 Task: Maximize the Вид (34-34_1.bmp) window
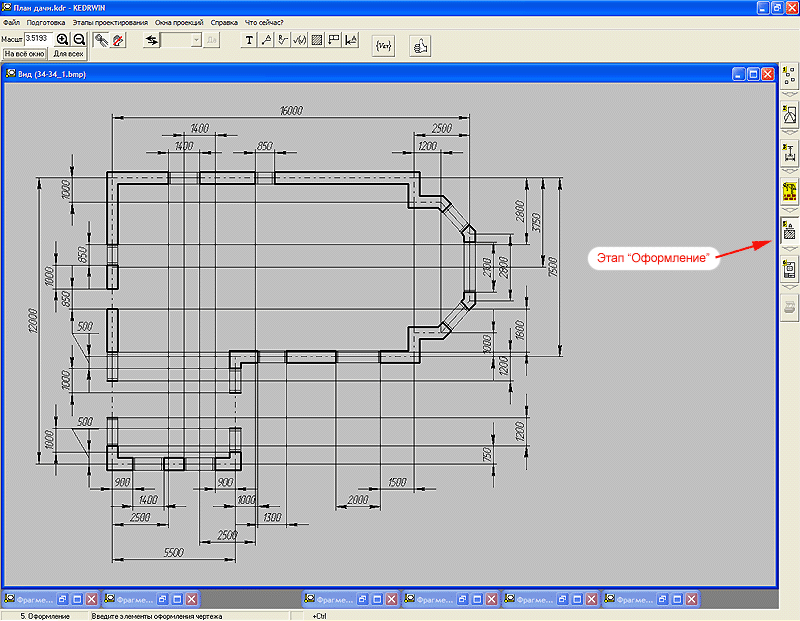pos(753,74)
